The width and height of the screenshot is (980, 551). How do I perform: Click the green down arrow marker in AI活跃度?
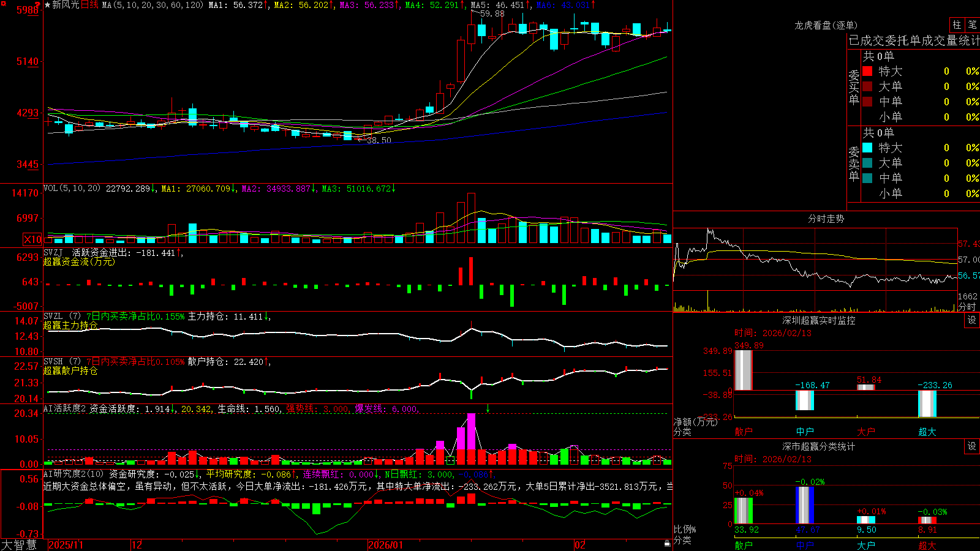[x=488, y=408]
